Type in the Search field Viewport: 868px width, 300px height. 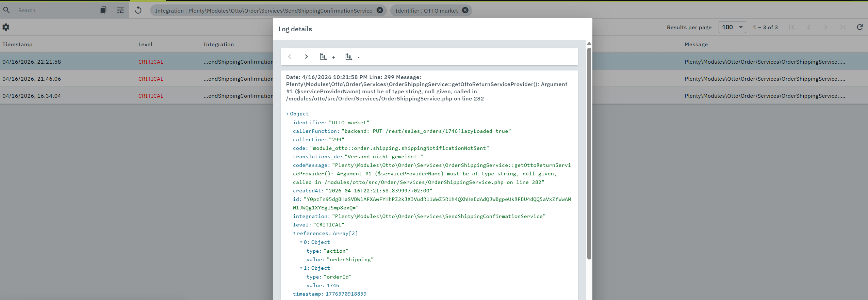[54, 10]
